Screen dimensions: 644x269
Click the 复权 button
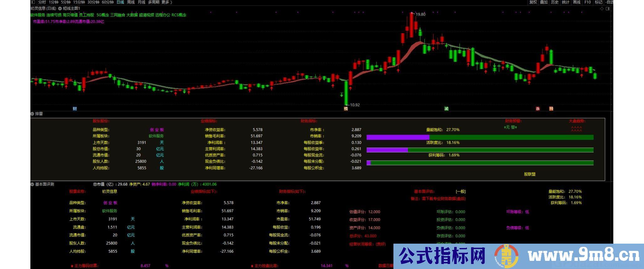[x=533, y=2]
